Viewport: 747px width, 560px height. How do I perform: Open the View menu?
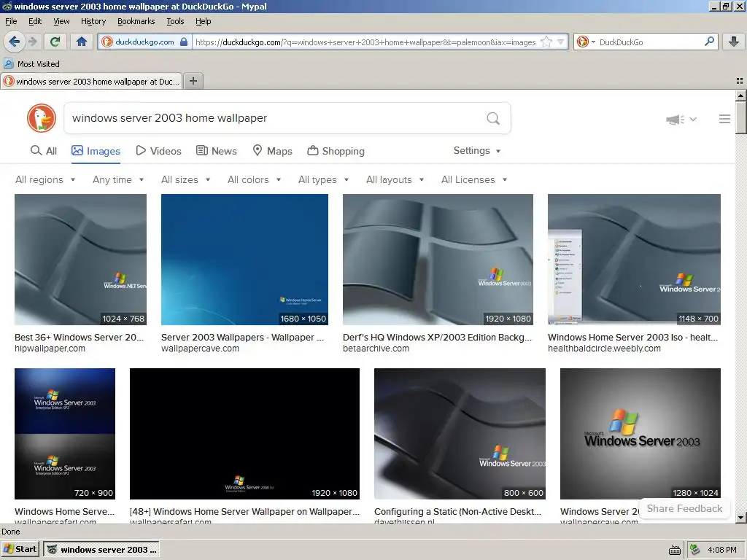tap(61, 21)
